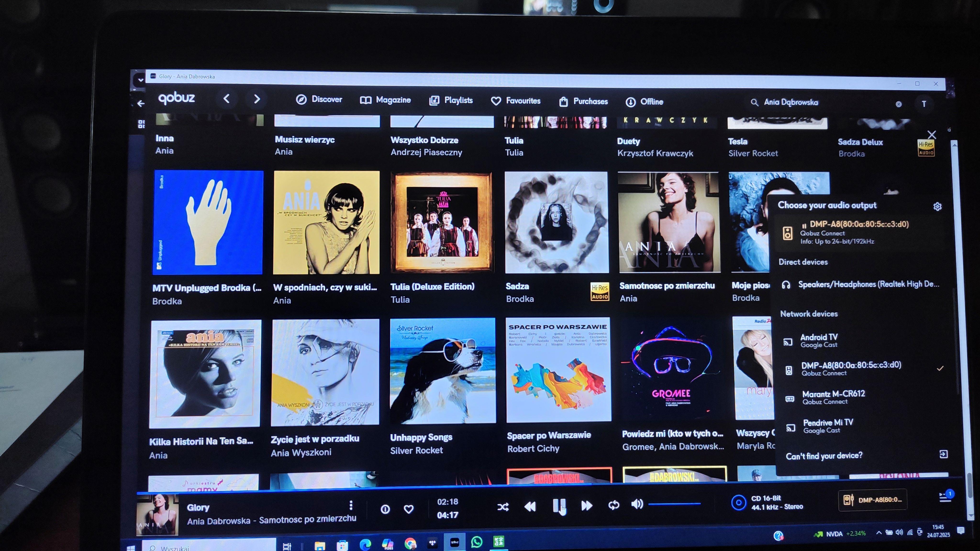
Task: Open the user account avatar T
Action: point(924,104)
